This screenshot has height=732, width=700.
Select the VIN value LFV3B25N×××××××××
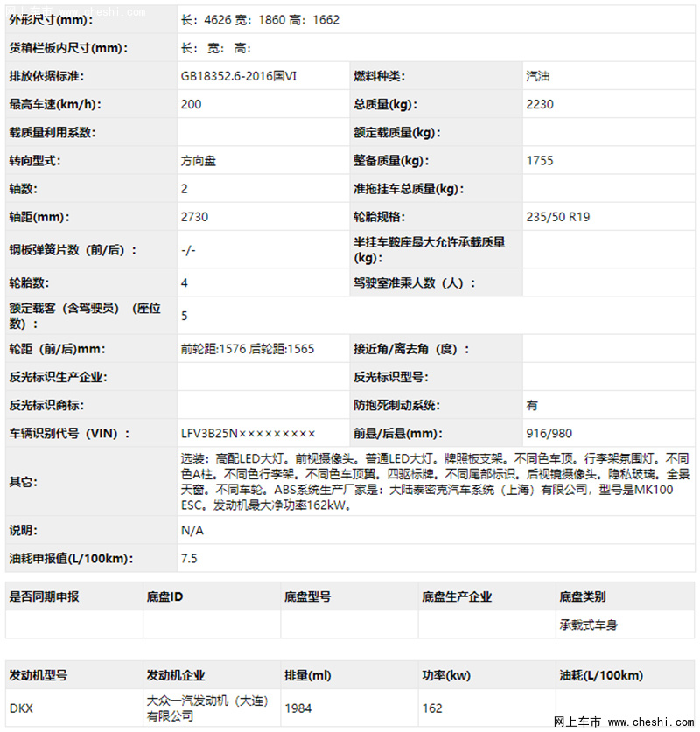(248, 434)
